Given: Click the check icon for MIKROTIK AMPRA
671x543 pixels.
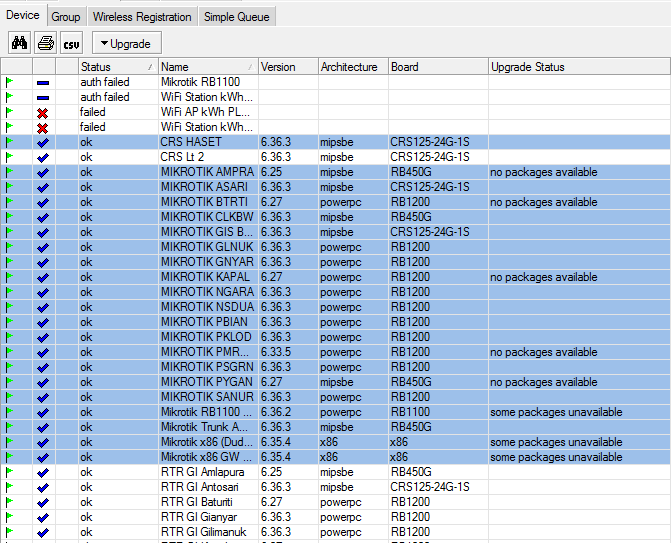Looking at the screenshot, I should click(43, 172).
